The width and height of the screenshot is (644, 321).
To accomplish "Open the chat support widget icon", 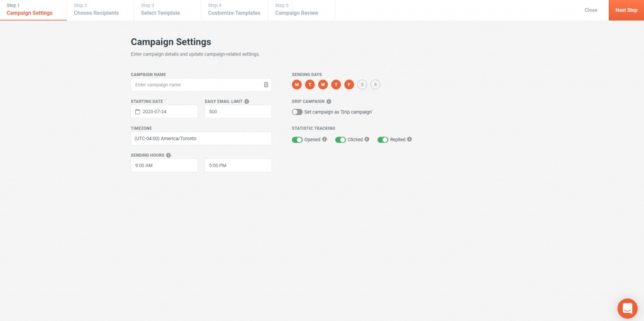I will pos(627,308).
